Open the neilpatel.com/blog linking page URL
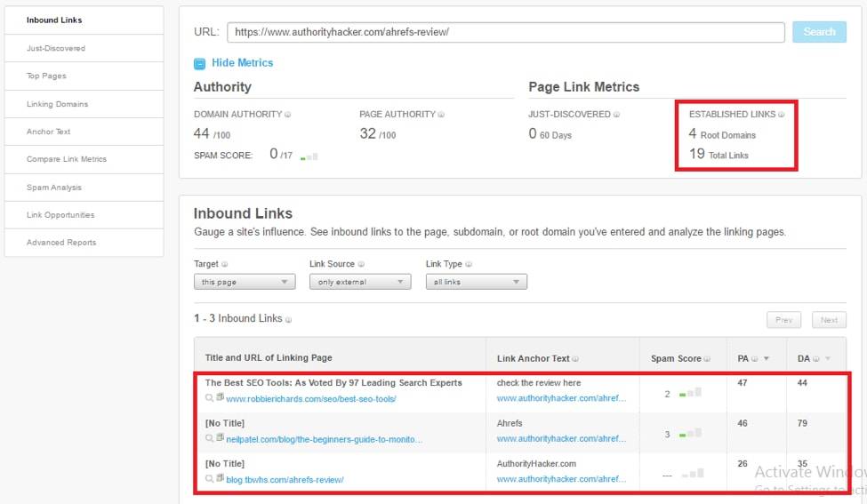 (x=324, y=439)
